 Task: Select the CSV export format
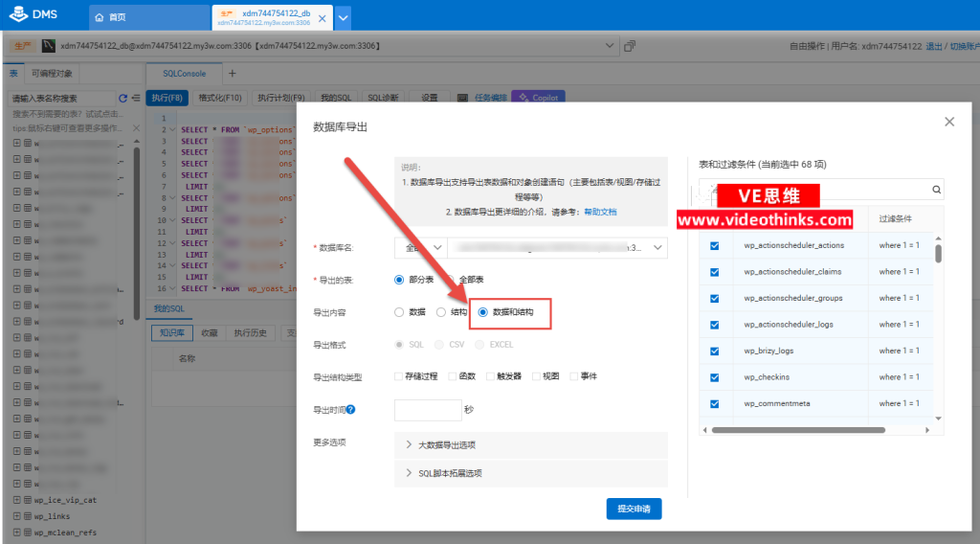438,345
